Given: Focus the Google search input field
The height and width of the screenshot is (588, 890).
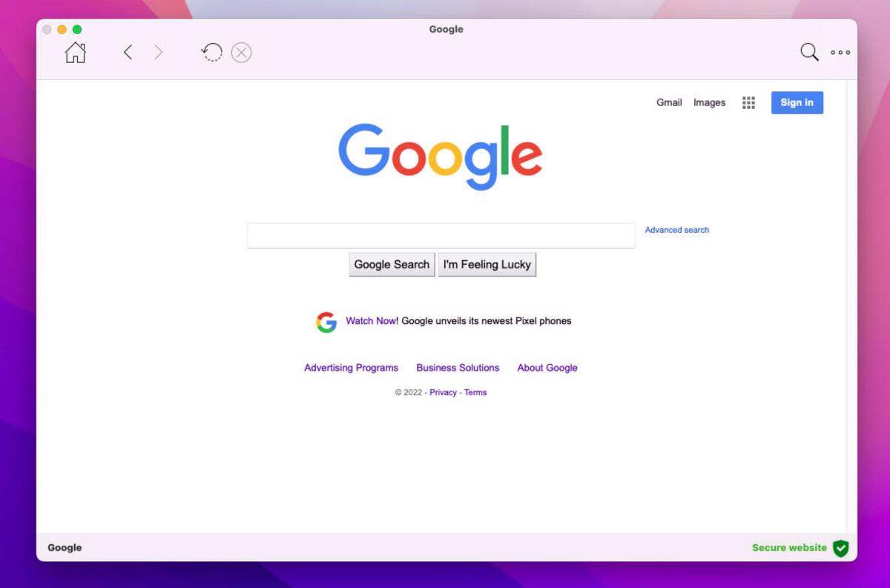Looking at the screenshot, I should point(441,236).
